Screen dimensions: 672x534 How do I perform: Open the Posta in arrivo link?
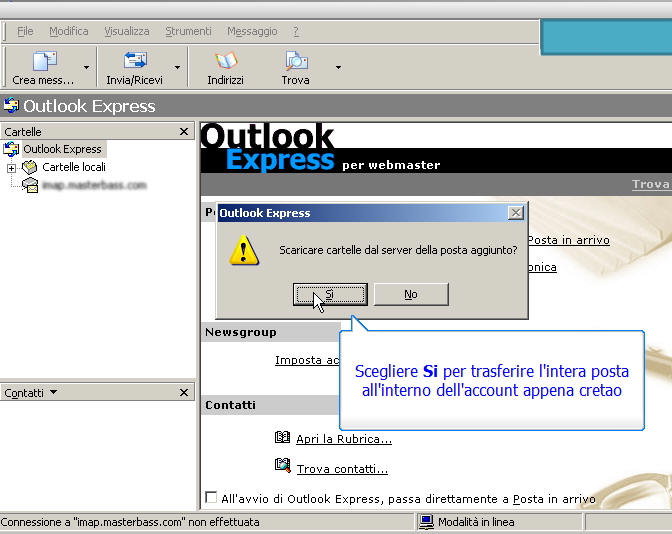coord(569,240)
